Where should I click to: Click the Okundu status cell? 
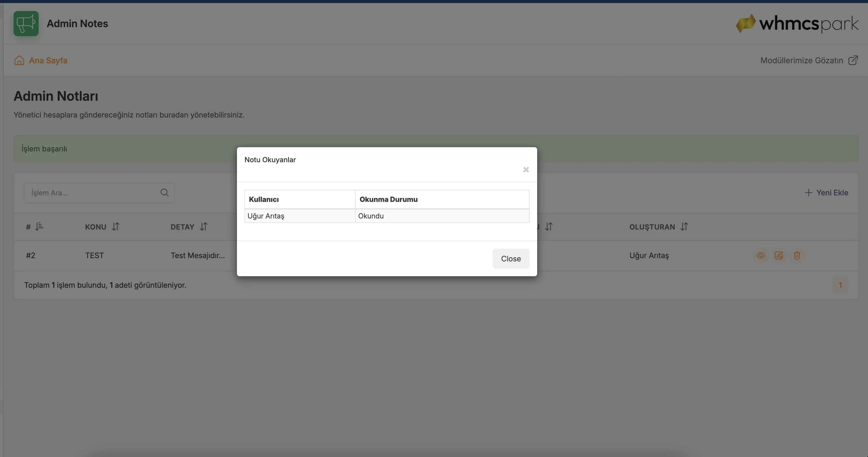442,216
